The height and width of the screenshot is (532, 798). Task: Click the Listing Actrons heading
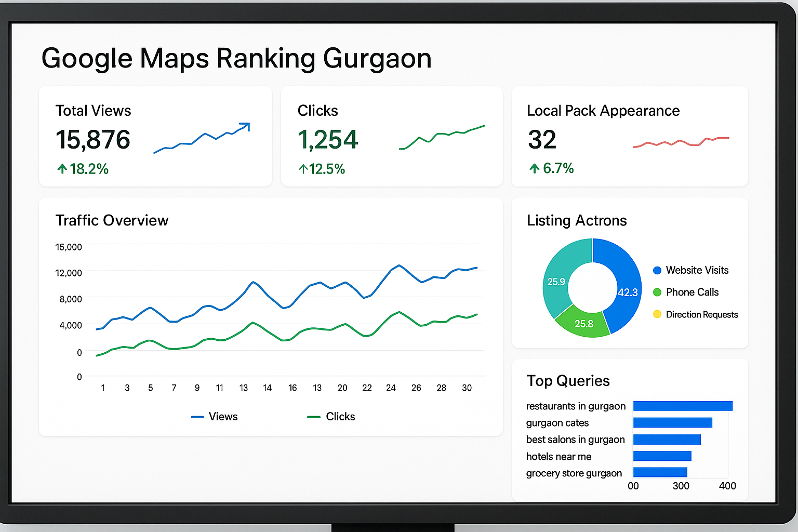(x=577, y=221)
